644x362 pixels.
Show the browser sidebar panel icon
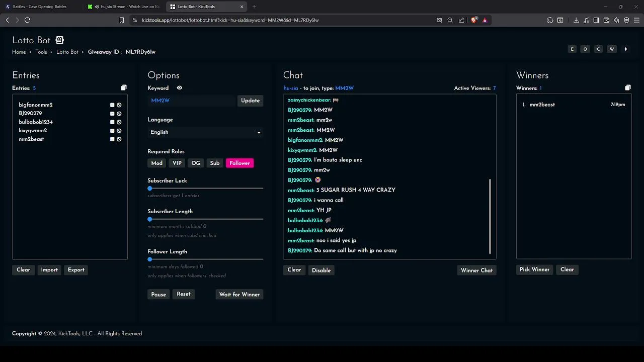(596, 20)
